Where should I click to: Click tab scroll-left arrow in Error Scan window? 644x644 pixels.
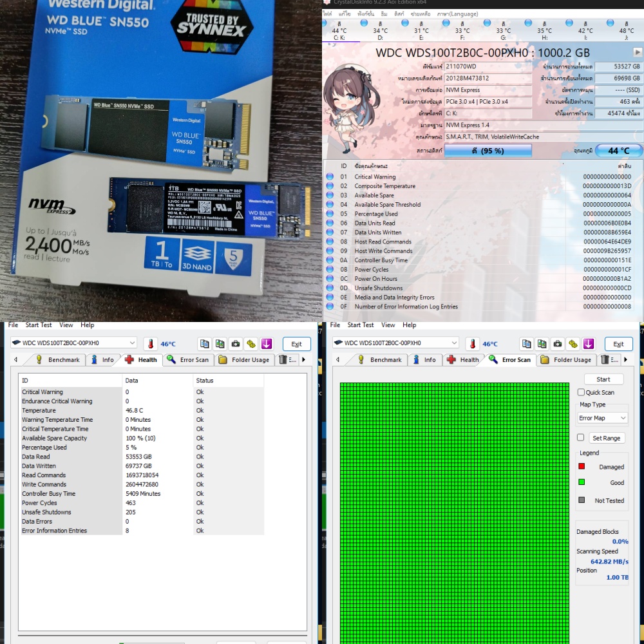click(x=337, y=359)
